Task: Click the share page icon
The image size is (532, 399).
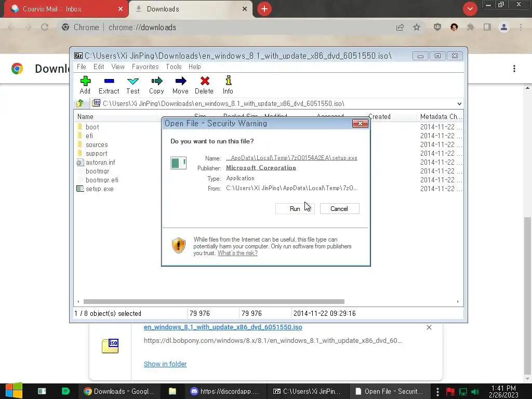Action: [x=400, y=27]
